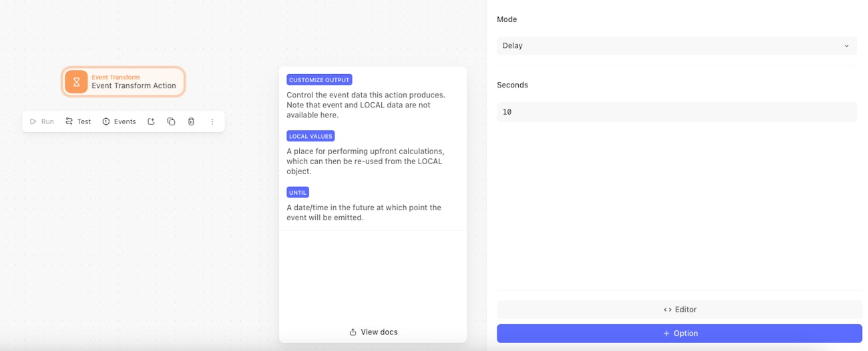Focus the Seconds input field

click(676, 112)
